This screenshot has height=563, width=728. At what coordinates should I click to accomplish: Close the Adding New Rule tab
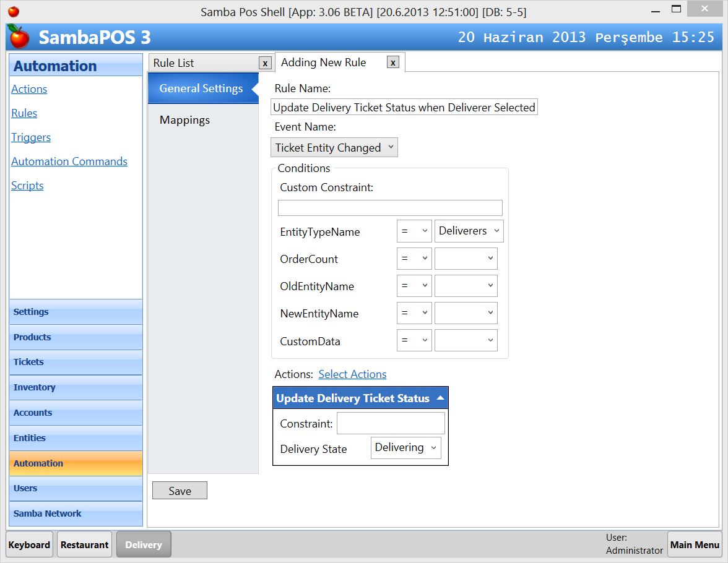pyautogui.click(x=394, y=62)
